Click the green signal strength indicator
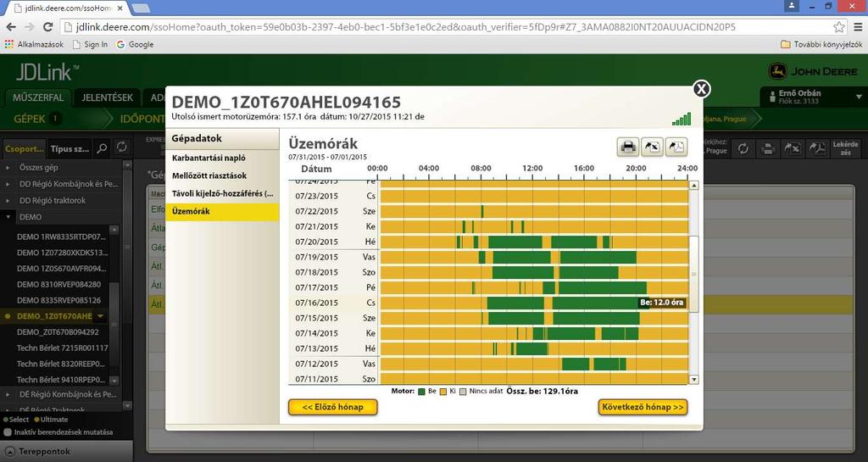The image size is (868, 462). [682, 119]
